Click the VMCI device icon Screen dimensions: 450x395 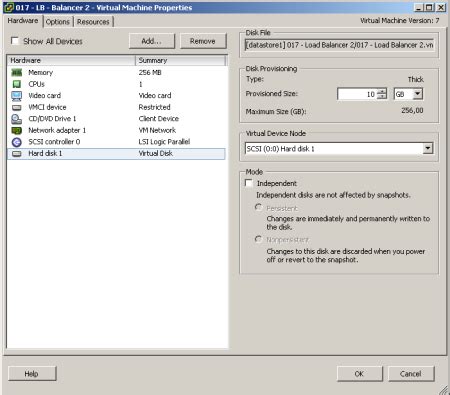tap(16, 107)
